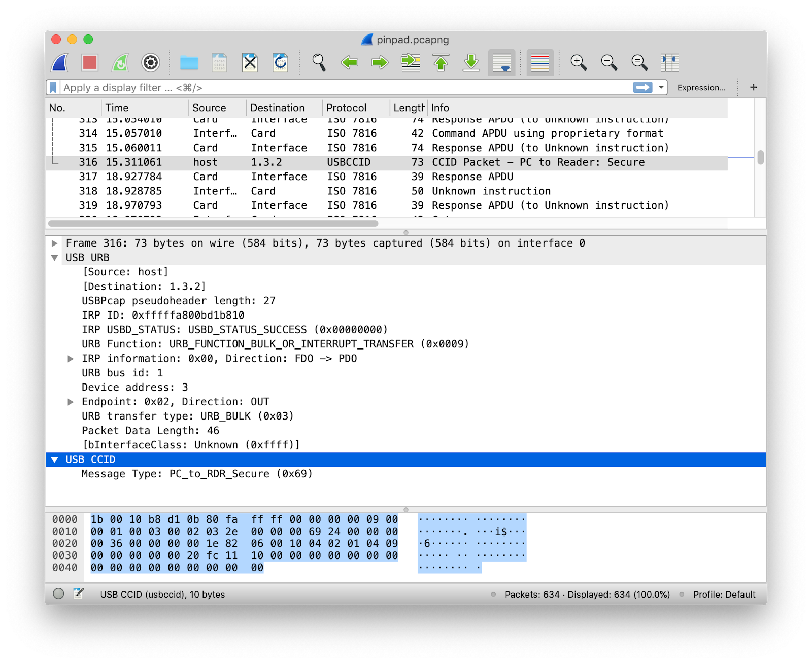Select packet 315 in the packet list
Image resolution: width=812 pixels, height=664 pixels.
coord(387,148)
